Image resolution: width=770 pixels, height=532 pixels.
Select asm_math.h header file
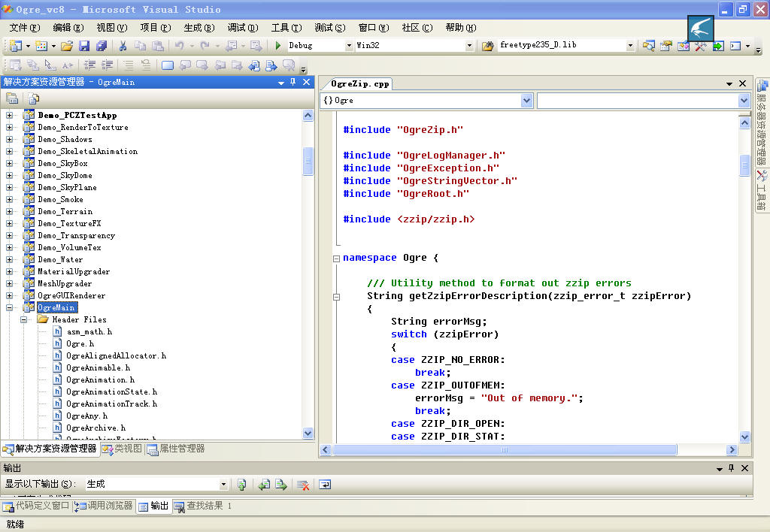point(89,332)
